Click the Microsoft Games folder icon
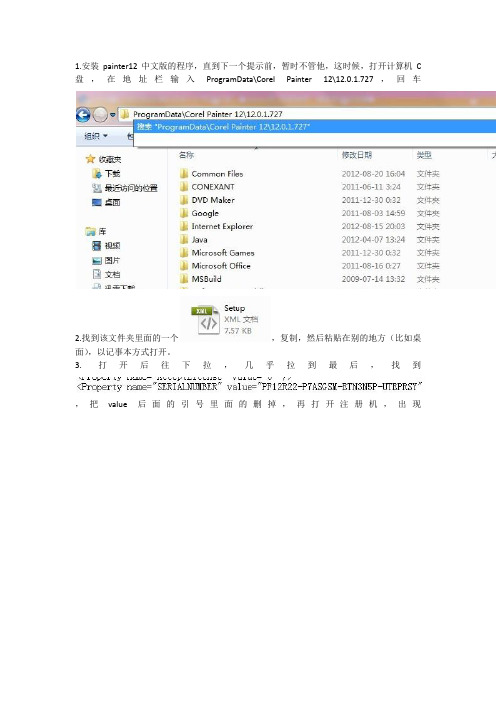 (184, 253)
